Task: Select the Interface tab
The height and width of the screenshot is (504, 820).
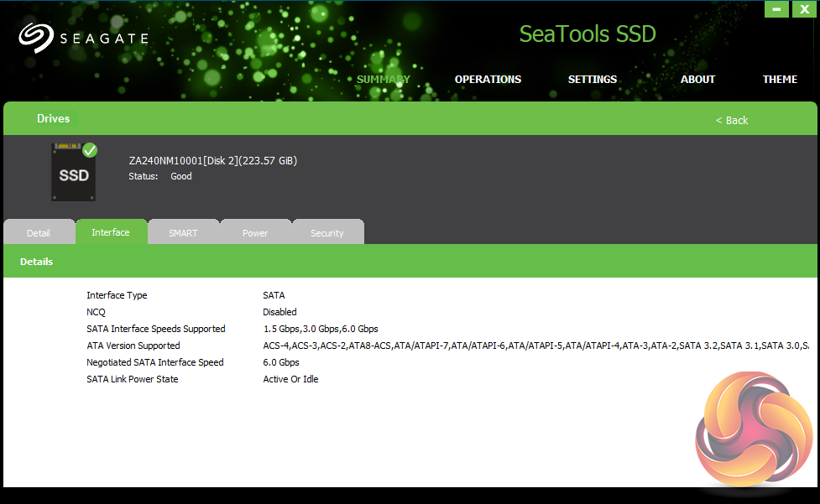Action: pos(111,232)
